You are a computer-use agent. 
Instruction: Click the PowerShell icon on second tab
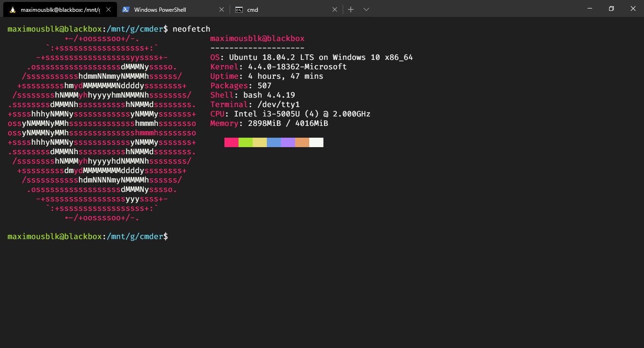125,9
